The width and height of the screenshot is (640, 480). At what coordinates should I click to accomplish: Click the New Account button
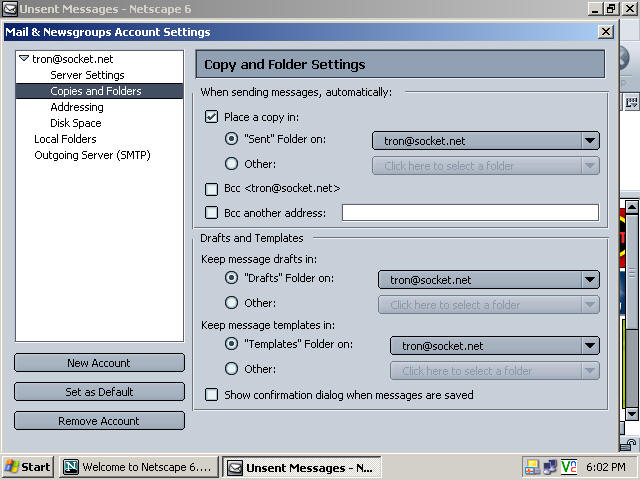tap(99, 363)
